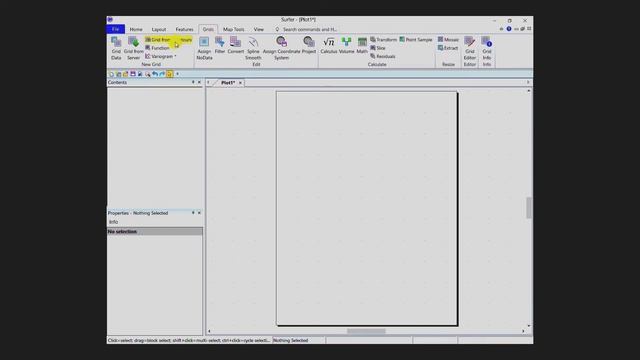Image resolution: width=640 pixels, height=360 pixels.
Task: Open the grid Filter tool
Action: (220, 45)
